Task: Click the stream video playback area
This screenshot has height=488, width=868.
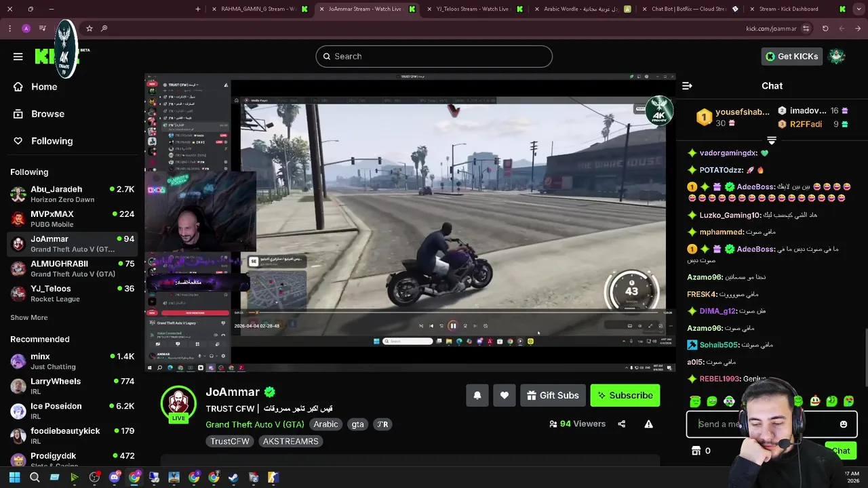Action: click(x=410, y=222)
